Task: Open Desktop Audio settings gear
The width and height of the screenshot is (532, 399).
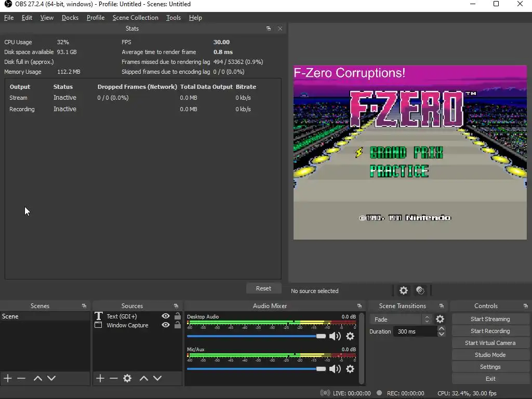Action: click(350, 336)
